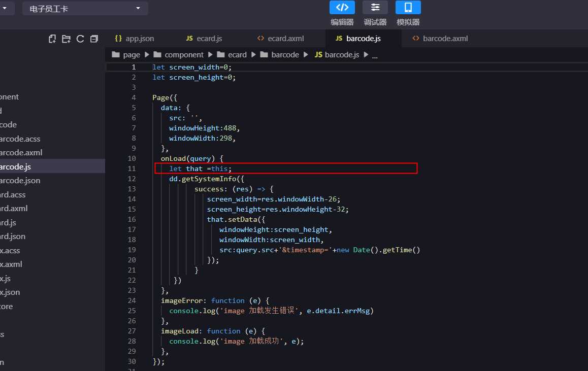Click the 'image 加载成功' console.log line
The width and height of the screenshot is (588, 371).
[236, 341]
